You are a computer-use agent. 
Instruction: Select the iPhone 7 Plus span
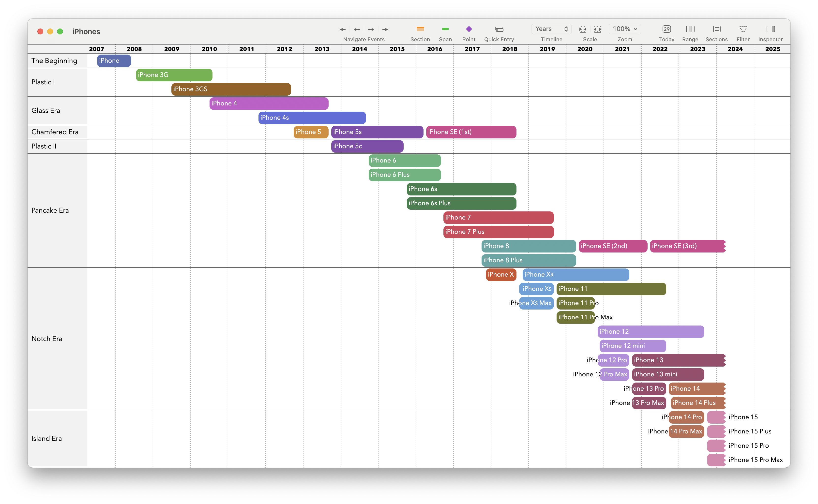499,232
